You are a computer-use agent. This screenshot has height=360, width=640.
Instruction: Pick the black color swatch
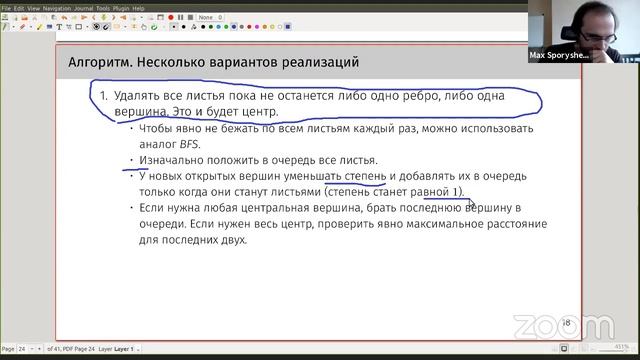(x=203, y=27)
